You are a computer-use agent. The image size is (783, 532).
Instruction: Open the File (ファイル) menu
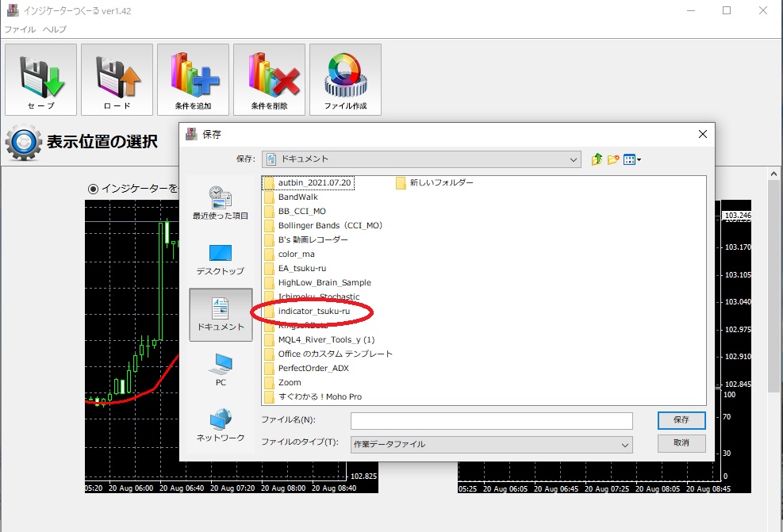click(x=20, y=29)
